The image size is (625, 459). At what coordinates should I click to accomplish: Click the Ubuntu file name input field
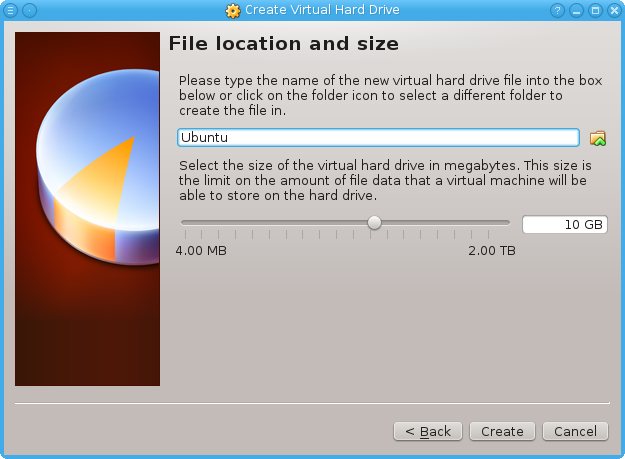(x=378, y=137)
